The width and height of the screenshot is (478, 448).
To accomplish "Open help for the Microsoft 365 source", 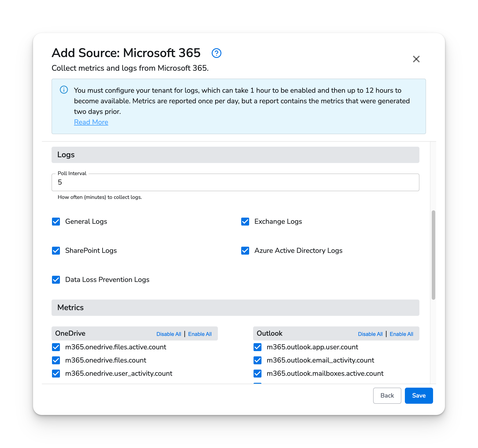I will point(216,53).
